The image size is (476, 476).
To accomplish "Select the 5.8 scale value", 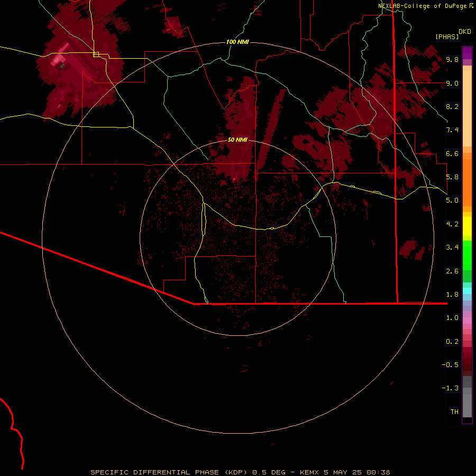I will (x=452, y=177).
